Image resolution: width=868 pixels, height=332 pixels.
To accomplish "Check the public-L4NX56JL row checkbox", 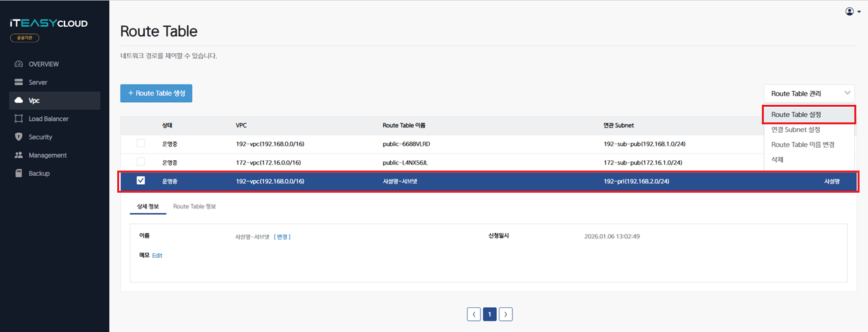I will click(x=141, y=161).
